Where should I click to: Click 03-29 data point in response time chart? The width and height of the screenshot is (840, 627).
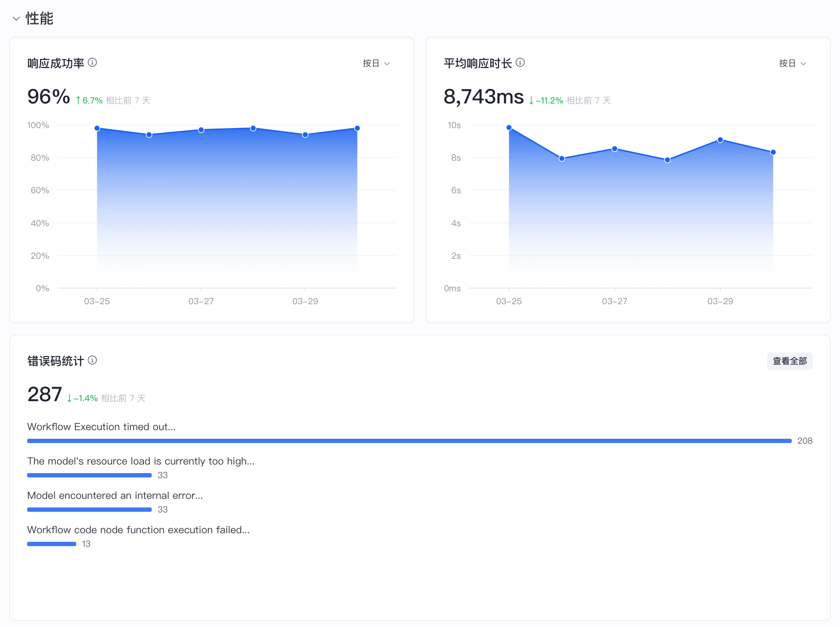[720, 140]
